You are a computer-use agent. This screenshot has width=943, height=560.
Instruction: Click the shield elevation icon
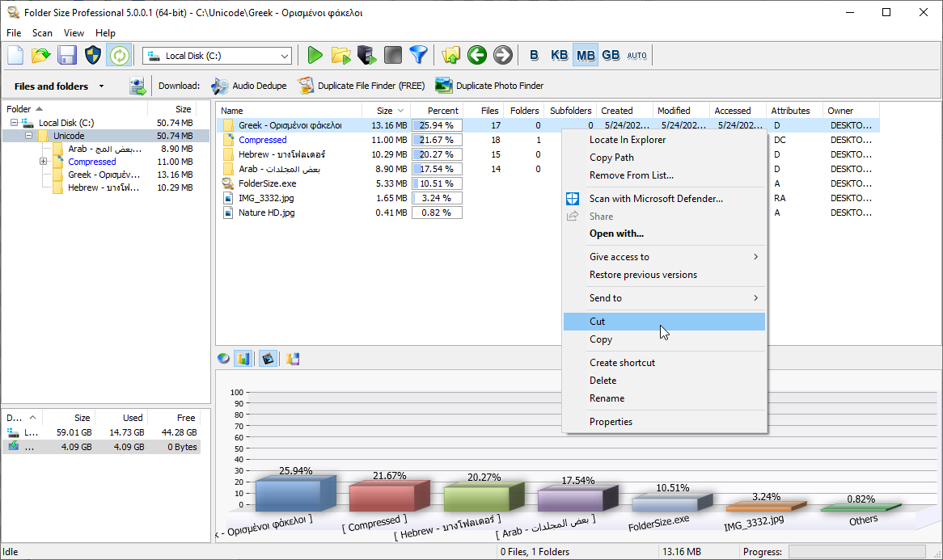point(93,54)
